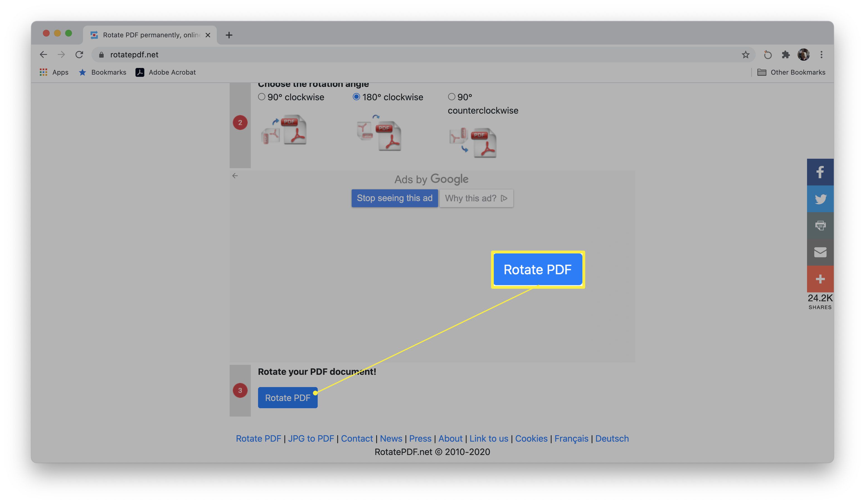Open the Cookies footer link

coord(531,439)
